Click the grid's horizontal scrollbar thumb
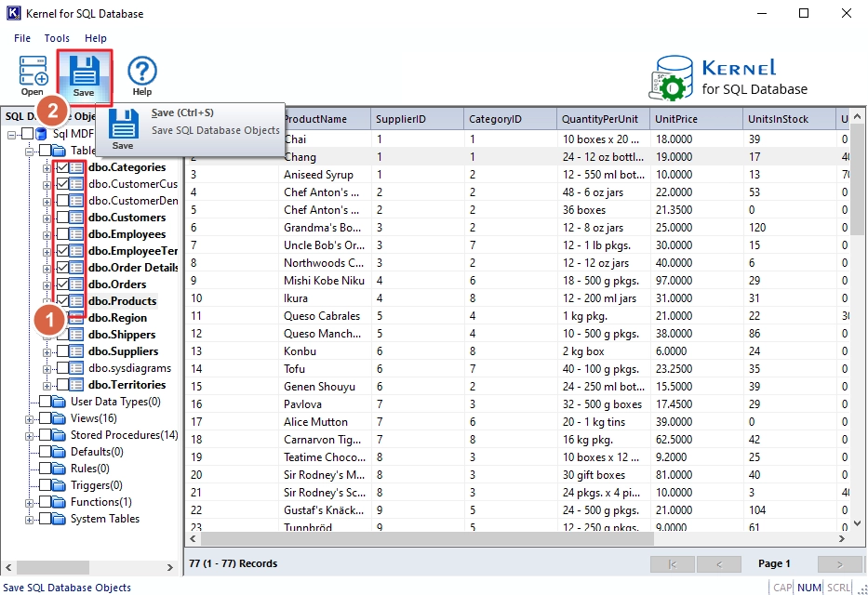The image size is (868, 595). click(x=427, y=538)
